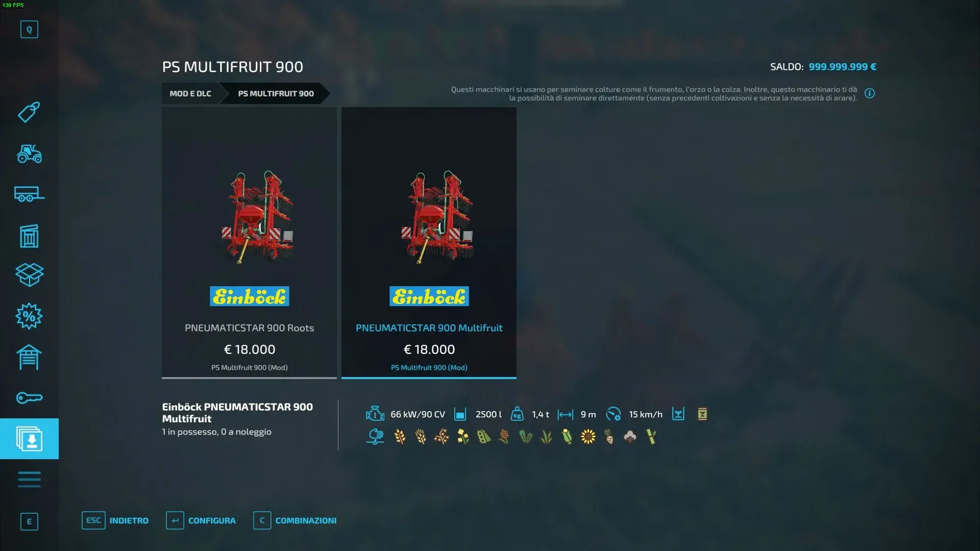
Task: Open the key leased items icon
Action: (x=29, y=398)
